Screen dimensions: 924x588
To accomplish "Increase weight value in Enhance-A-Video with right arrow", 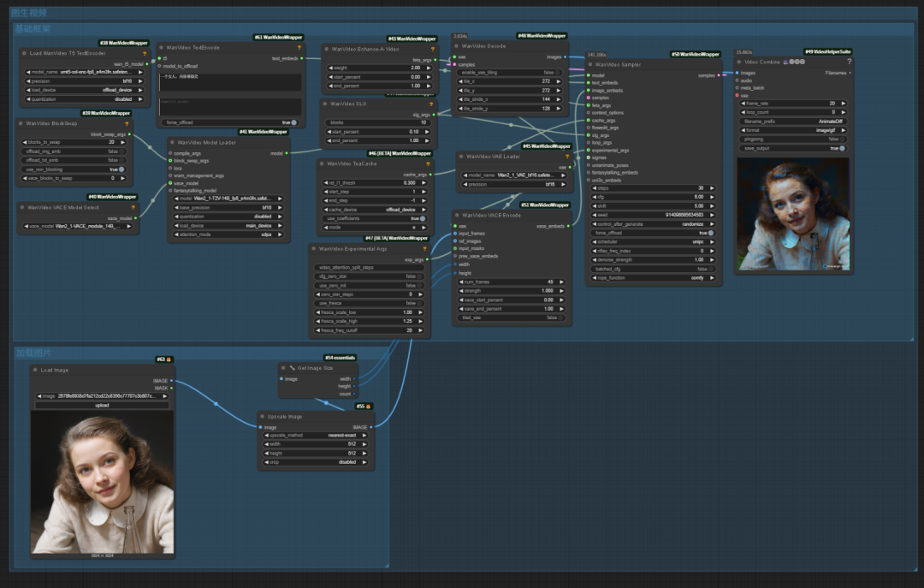I will click(429, 68).
